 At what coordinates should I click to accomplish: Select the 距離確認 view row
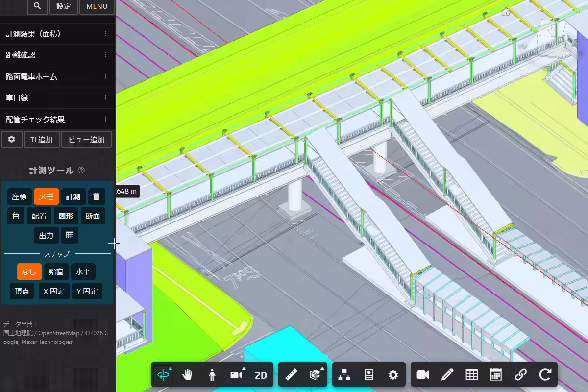(57, 55)
